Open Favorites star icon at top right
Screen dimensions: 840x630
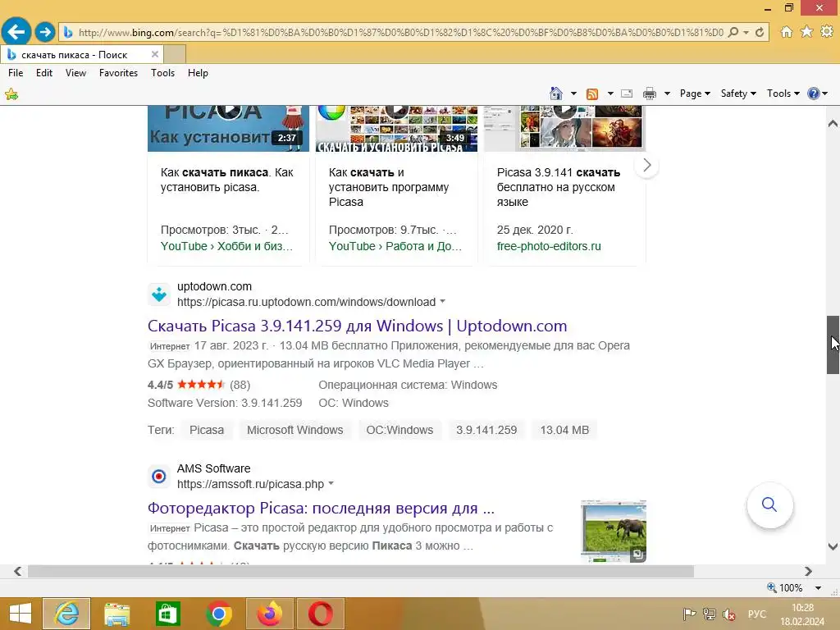point(806,32)
